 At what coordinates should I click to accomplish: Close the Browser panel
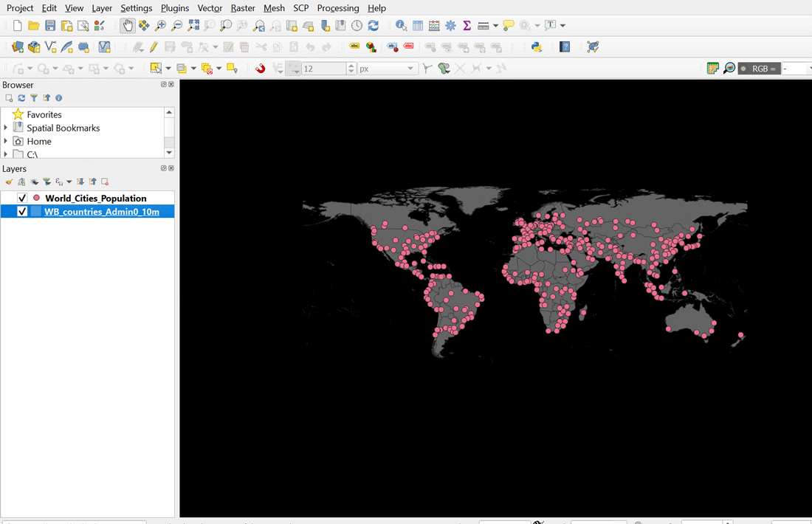tap(171, 84)
